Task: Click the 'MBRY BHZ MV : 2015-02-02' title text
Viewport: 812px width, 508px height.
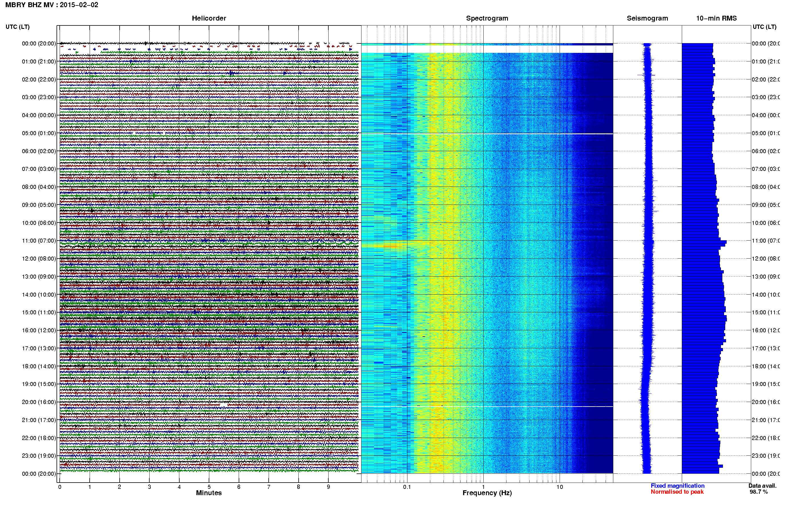Action: click(52, 5)
